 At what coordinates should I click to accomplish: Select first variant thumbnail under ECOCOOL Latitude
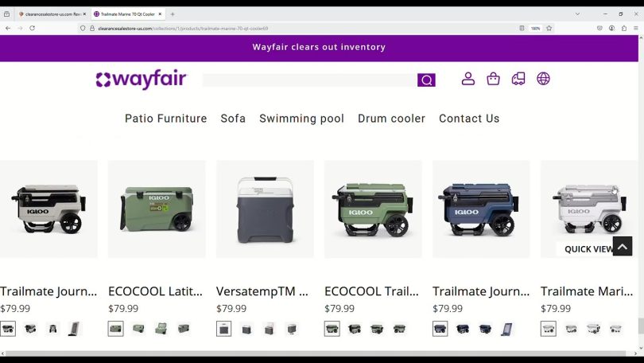pyautogui.click(x=116, y=329)
